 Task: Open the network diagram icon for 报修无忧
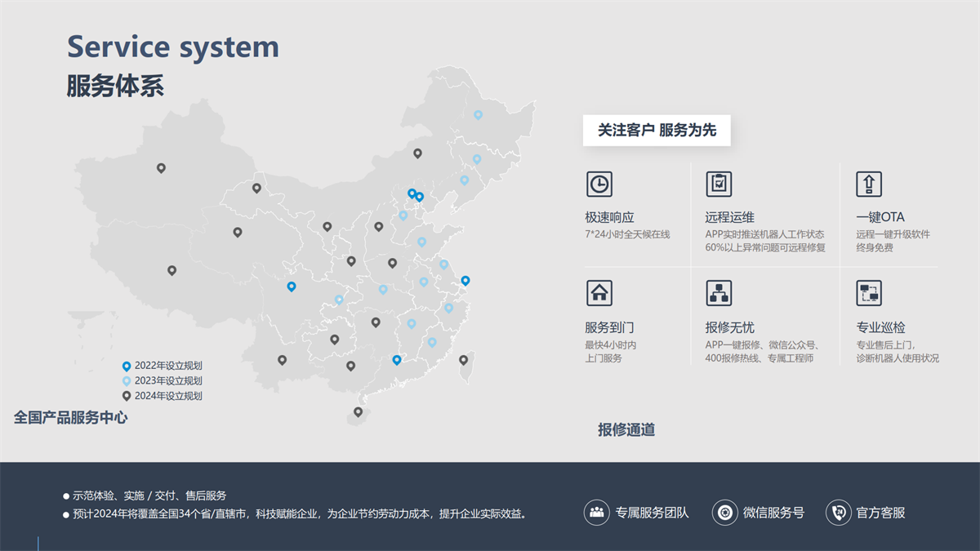719,293
